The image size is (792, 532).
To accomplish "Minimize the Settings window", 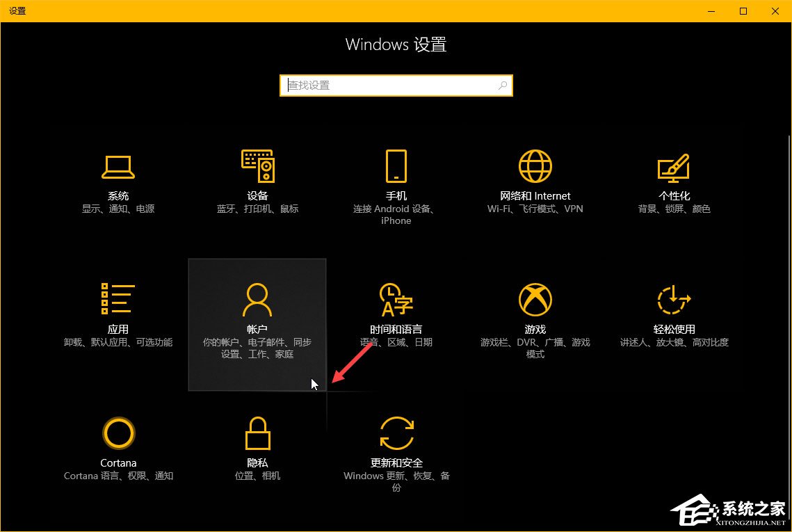I will 710,11.
